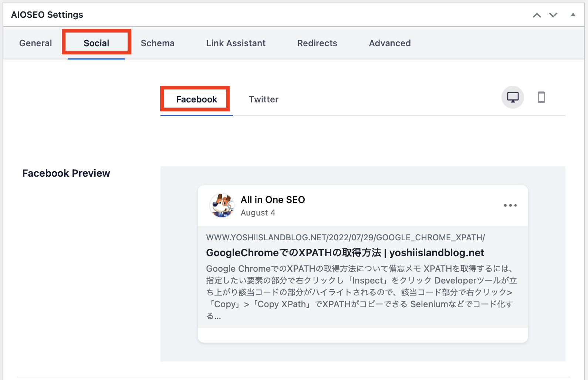Screen dimensions: 588x380
Task: Open the three-dot post options menu
Action: (510, 206)
